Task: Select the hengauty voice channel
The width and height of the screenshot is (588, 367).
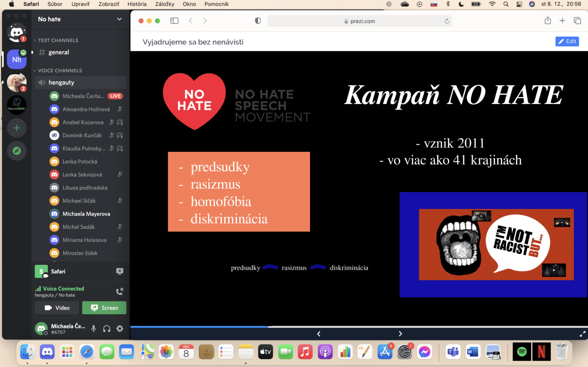Action: pyautogui.click(x=80, y=82)
